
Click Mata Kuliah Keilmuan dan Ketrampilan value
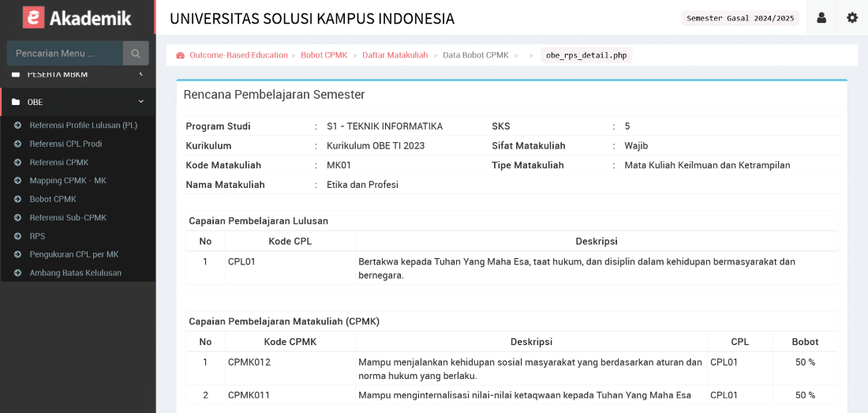tap(708, 165)
